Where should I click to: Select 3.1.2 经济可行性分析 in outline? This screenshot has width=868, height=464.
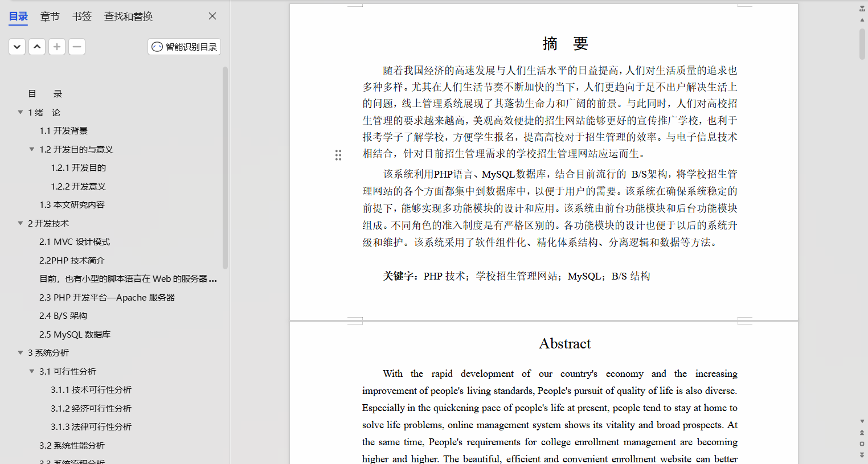coord(91,408)
